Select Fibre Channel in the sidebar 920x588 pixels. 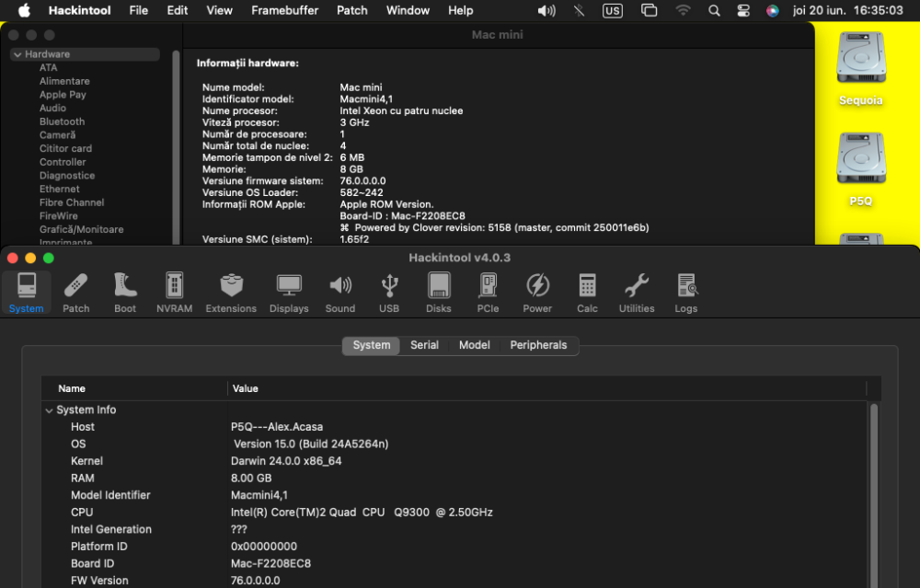tap(72, 202)
